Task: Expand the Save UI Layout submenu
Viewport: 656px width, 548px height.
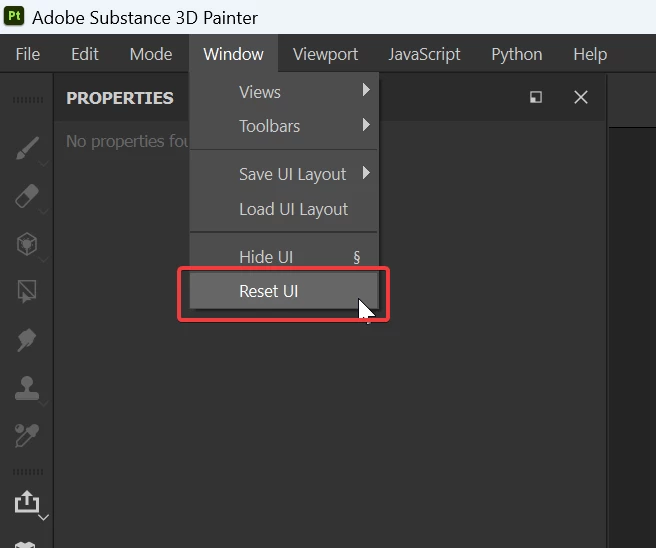Action: click(284, 174)
